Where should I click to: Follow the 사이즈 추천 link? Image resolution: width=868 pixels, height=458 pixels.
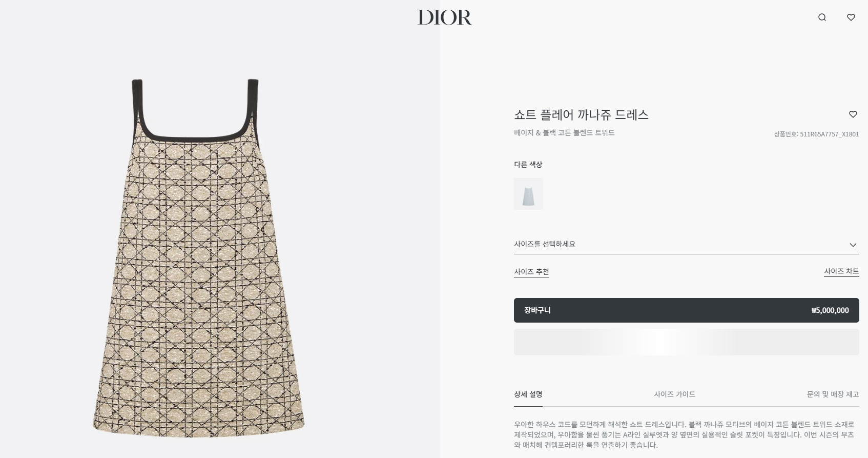point(531,271)
